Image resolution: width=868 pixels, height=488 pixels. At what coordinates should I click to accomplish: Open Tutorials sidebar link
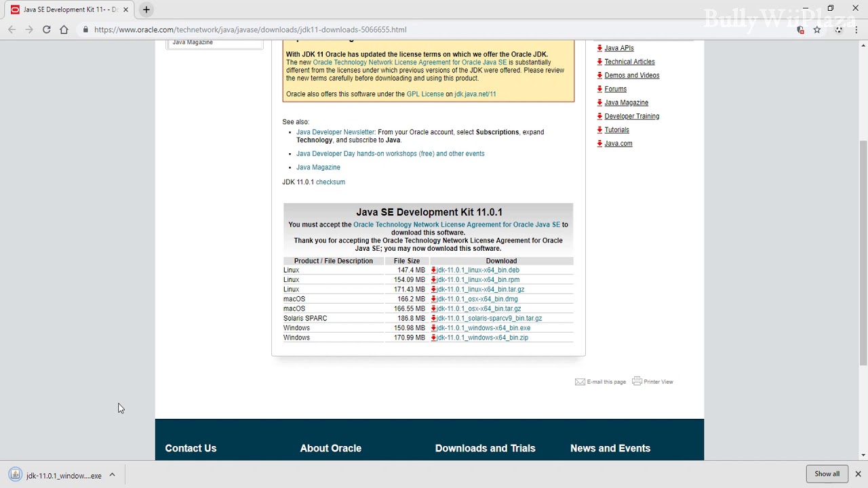click(616, 129)
